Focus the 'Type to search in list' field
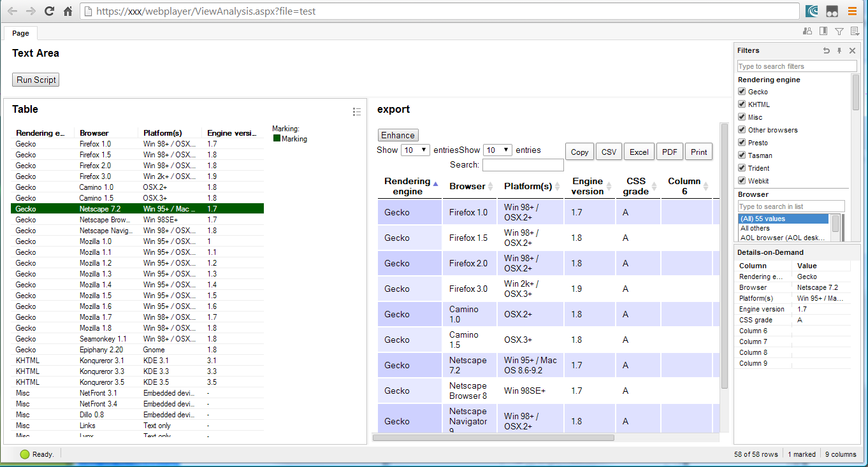The image size is (868, 467). [791, 206]
